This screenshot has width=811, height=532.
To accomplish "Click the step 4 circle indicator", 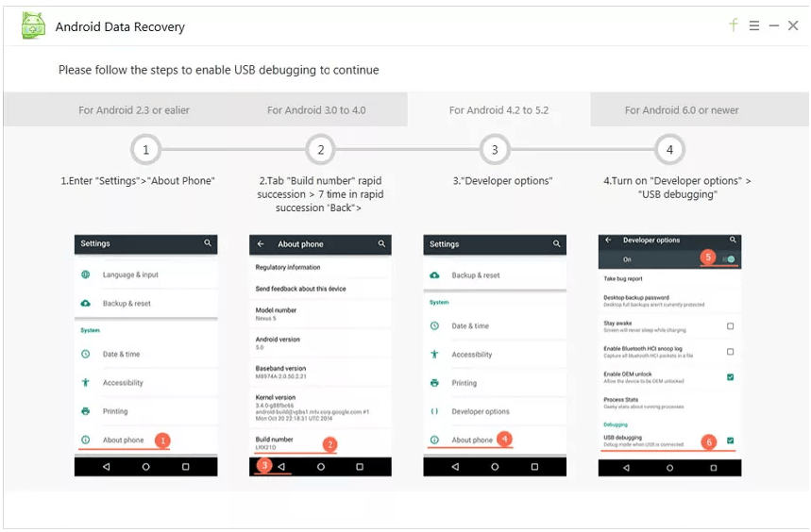I will click(669, 150).
